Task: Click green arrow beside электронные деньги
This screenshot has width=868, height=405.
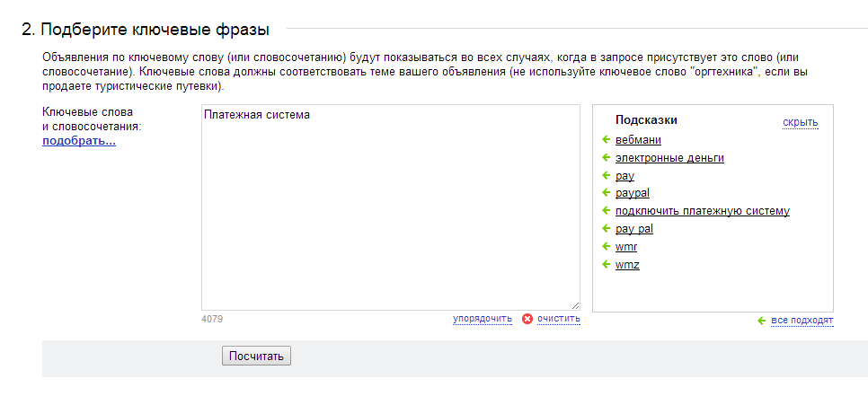Action: click(x=607, y=158)
